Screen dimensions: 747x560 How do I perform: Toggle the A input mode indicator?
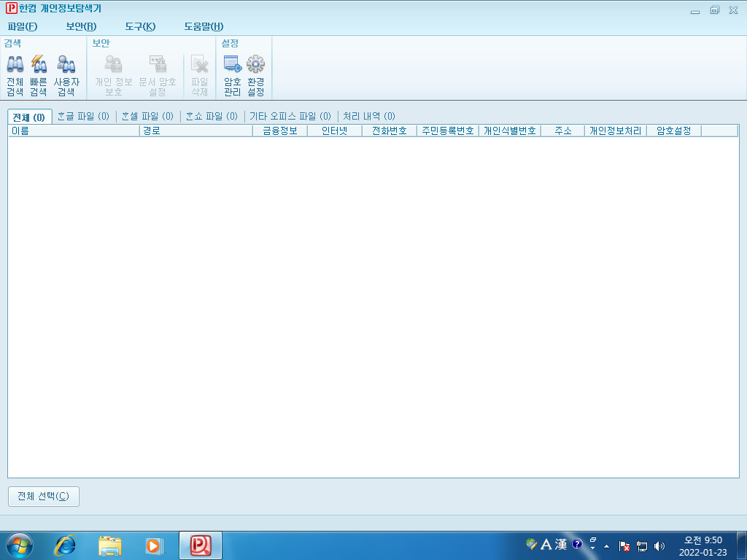click(546, 544)
